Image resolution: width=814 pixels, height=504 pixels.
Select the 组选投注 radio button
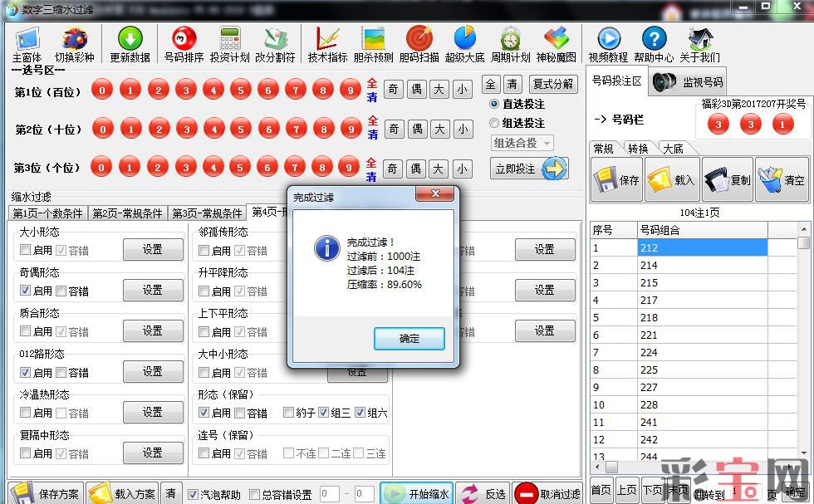[495, 123]
